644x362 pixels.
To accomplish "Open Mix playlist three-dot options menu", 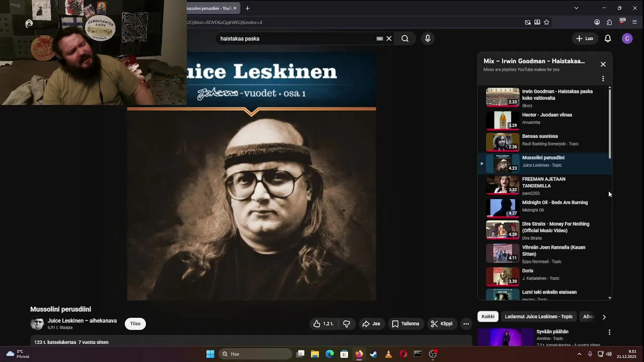I will [x=603, y=79].
